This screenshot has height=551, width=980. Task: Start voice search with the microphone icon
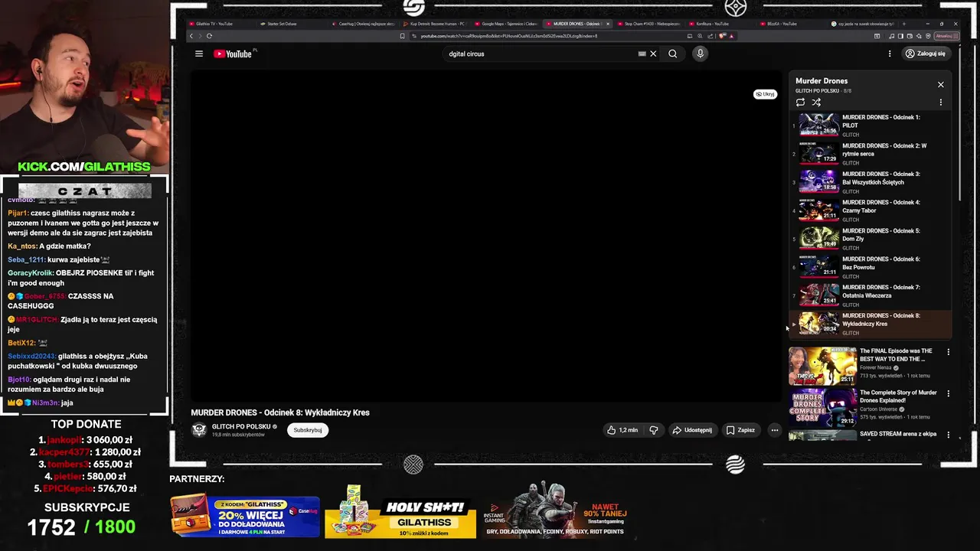click(x=700, y=54)
